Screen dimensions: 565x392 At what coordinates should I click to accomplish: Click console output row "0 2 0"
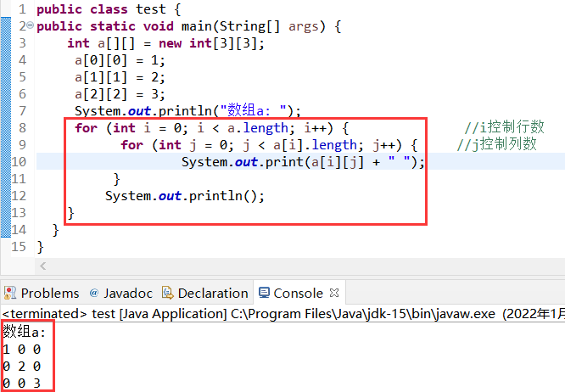point(21,366)
